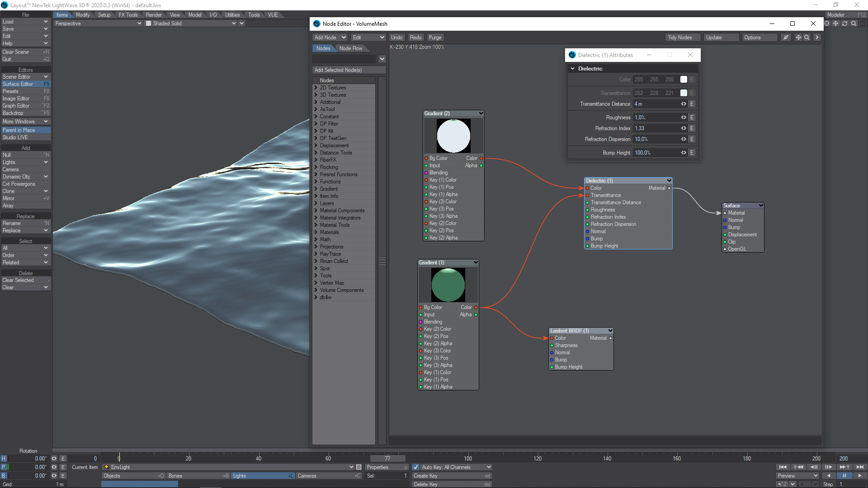868x488 pixels.
Task: Open the Perspective view dropdown
Action: tap(98, 23)
